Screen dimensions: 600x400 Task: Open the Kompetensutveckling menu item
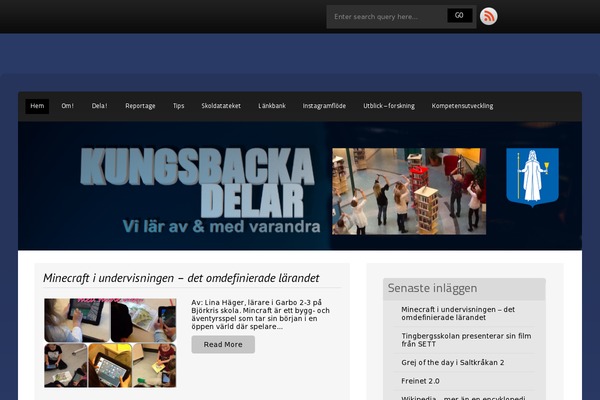[x=462, y=106]
